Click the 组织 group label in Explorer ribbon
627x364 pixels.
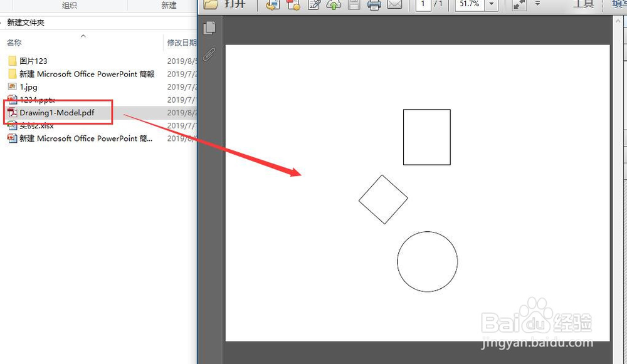click(70, 5)
